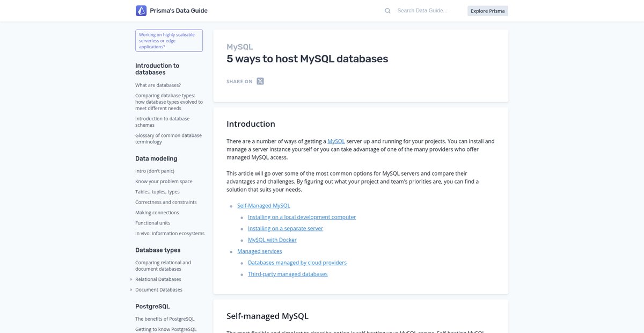Expand the Relational Databases section
The image size is (644, 333).
(x=131, y=279)
